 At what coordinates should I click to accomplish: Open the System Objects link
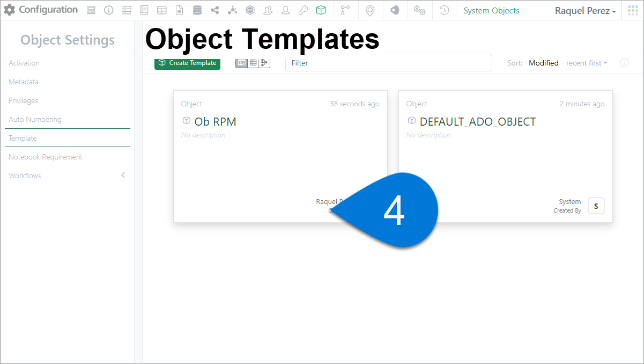pos(491,11)
